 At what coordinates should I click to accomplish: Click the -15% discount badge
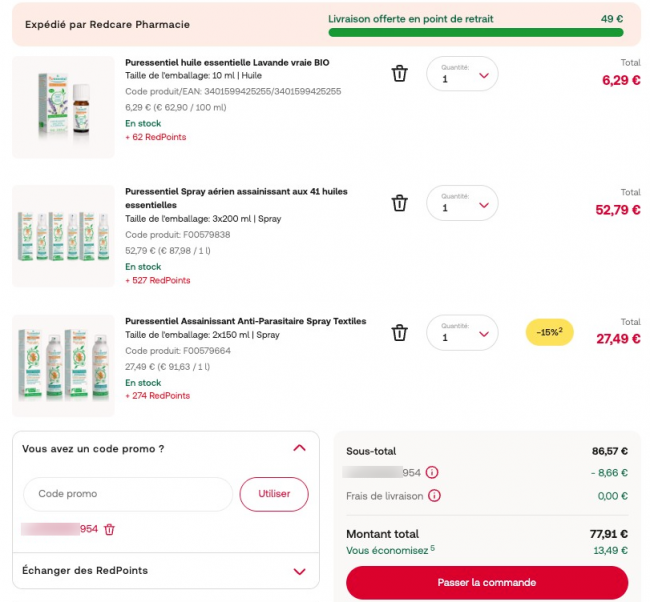tap(549, 332)
